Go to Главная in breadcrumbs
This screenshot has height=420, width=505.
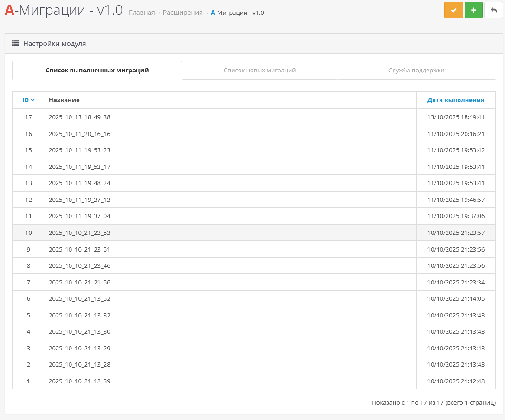pos(142,13)
